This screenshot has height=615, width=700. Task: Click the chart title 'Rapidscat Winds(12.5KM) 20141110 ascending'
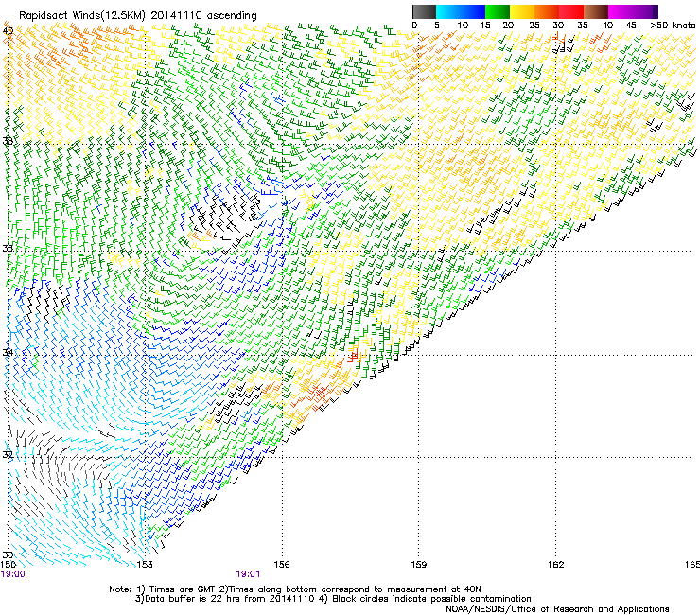point(138,16)
